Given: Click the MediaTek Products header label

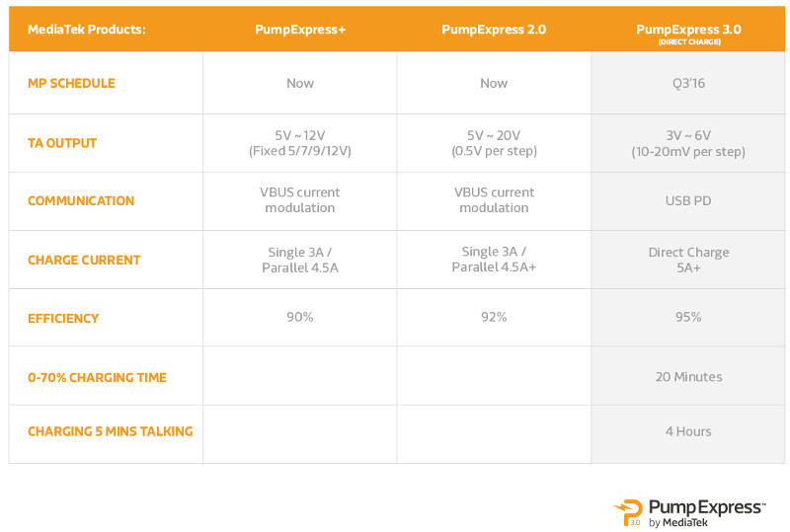Looking at the screenshot, I should point(87,30).
